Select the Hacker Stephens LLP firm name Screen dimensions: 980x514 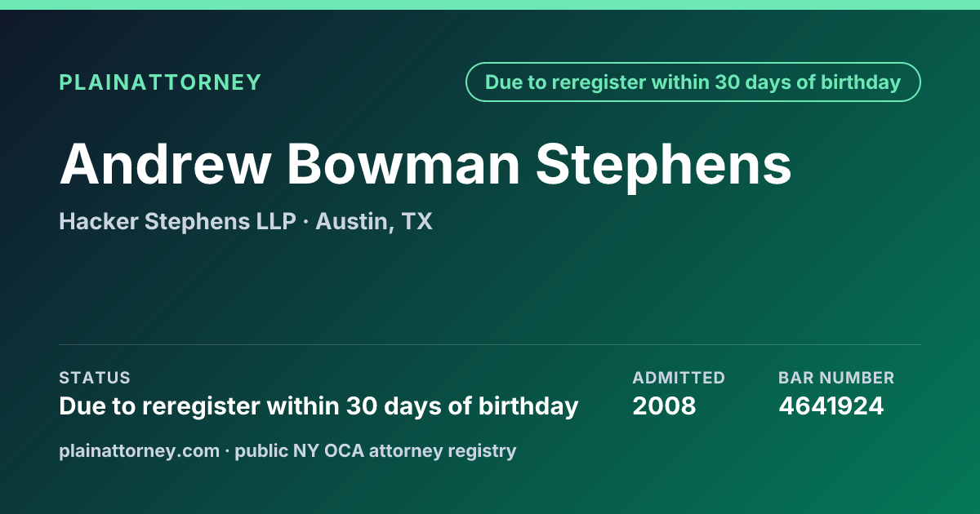[177, 221]
